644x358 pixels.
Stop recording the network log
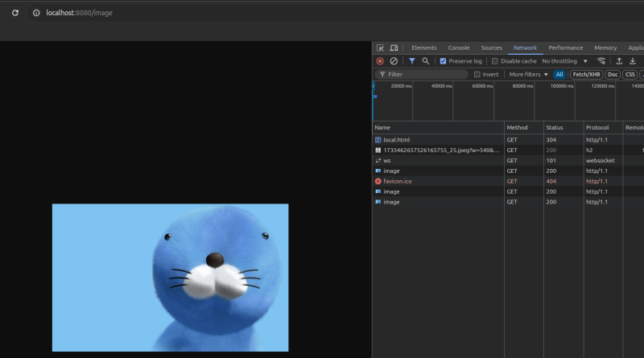point(380,61)
